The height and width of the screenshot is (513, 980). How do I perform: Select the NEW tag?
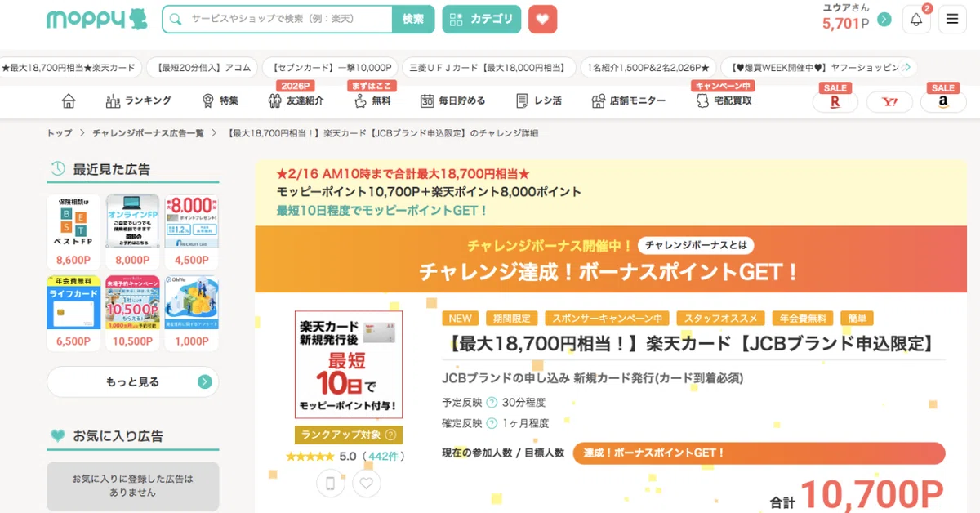click(x=461, y=319)
